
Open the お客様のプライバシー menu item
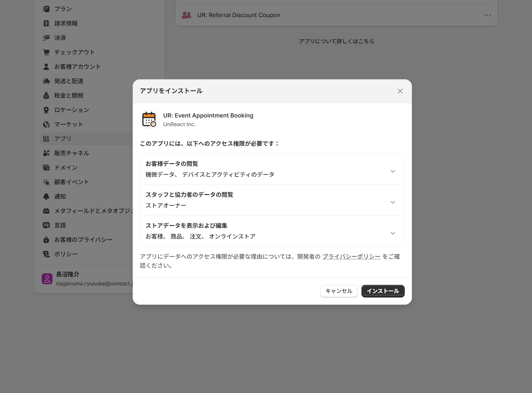(x=86, y=240)
